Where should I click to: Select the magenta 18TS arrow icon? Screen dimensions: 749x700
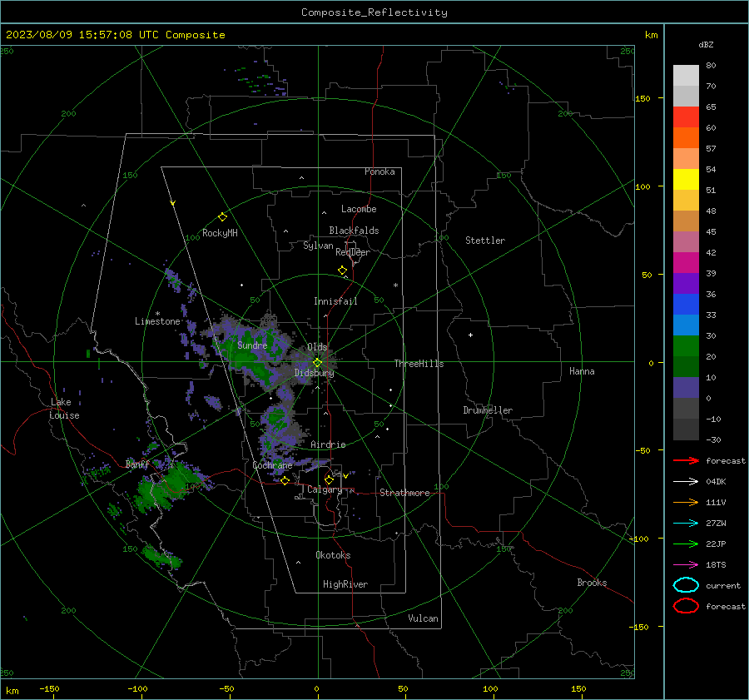686,564
